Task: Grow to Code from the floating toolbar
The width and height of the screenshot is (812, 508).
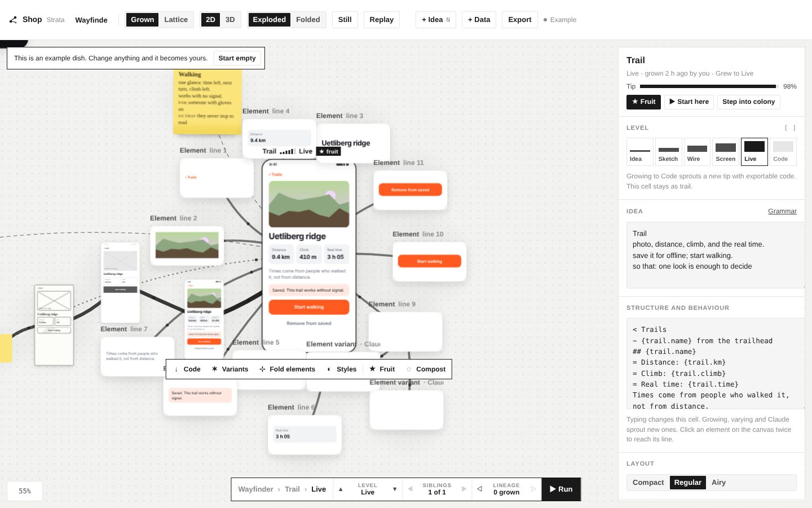Action: coord(188,369)
